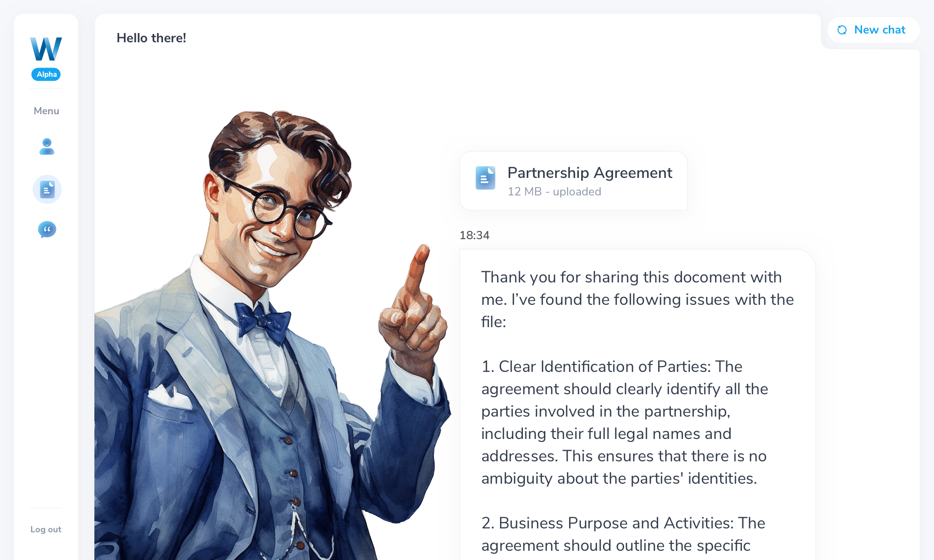Click the Thank you for sharing message intro
This screenshot has width=934, height=560.
click(637, 299)
